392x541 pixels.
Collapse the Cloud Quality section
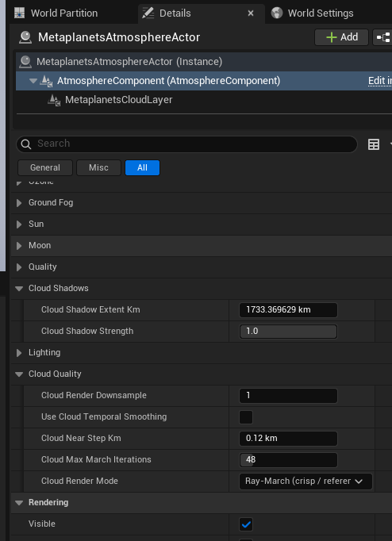[x=19, y=374]
